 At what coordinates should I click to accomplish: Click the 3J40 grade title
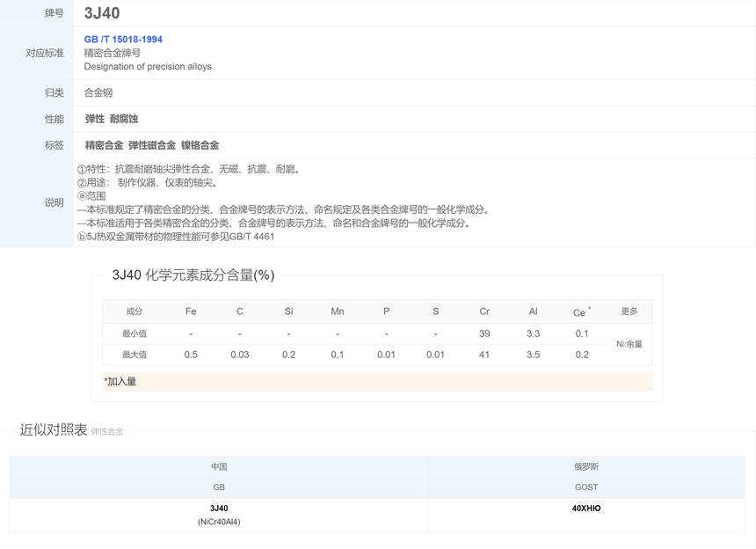pyautogui.click(x=102, y=13)
